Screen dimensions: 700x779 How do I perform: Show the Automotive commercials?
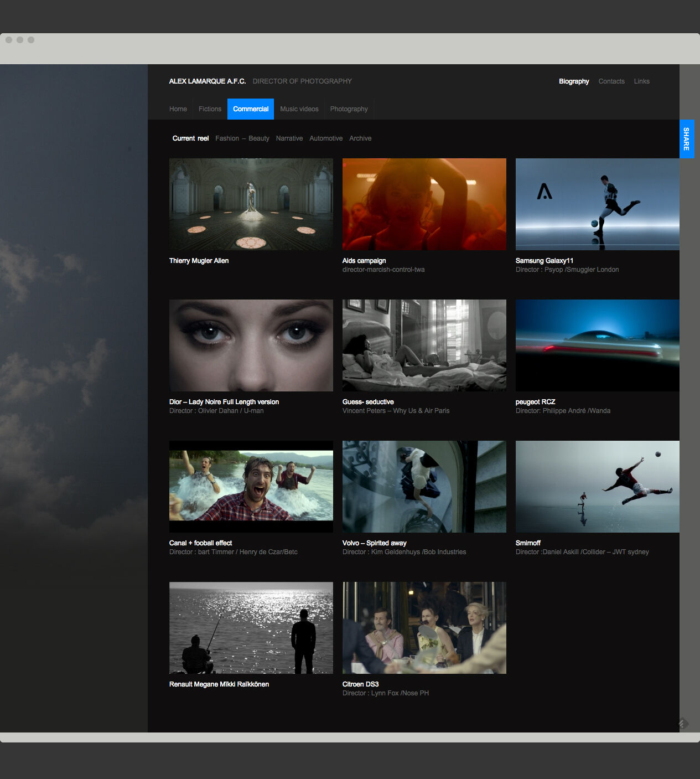click(x=326, y=138)
